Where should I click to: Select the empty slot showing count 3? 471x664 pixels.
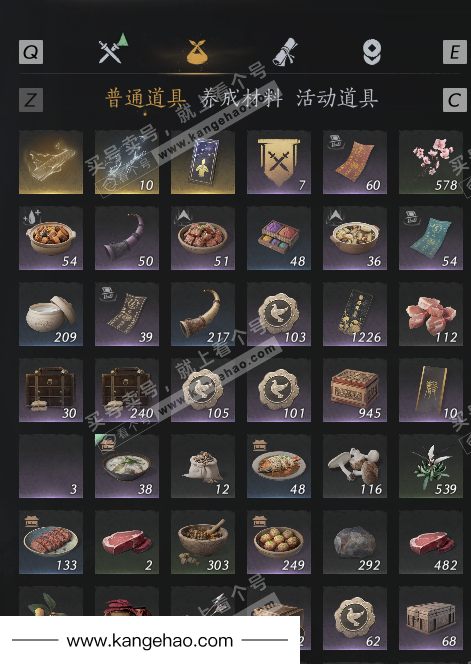tap(51, 466)
